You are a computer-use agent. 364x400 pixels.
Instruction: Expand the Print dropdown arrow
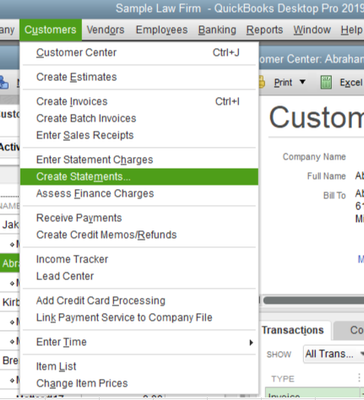(302, 82)
